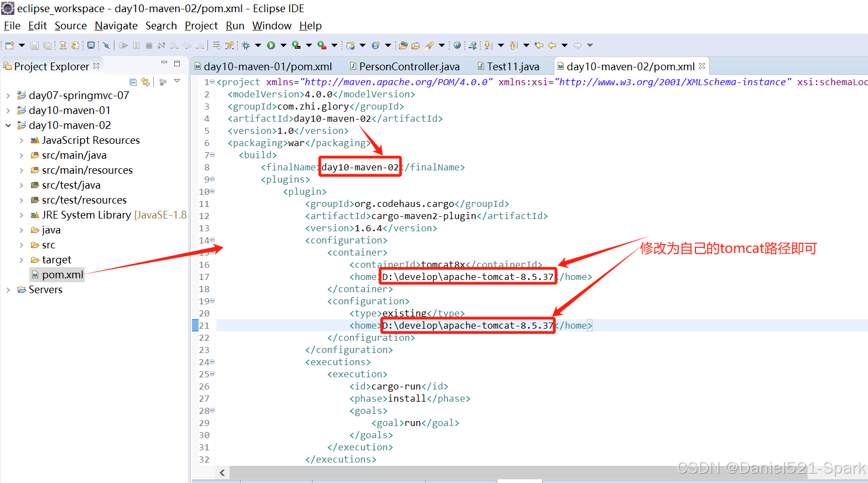Open the External Tools dropdown arrow
The image size is (868, 483).
click(x=334, y=45)
